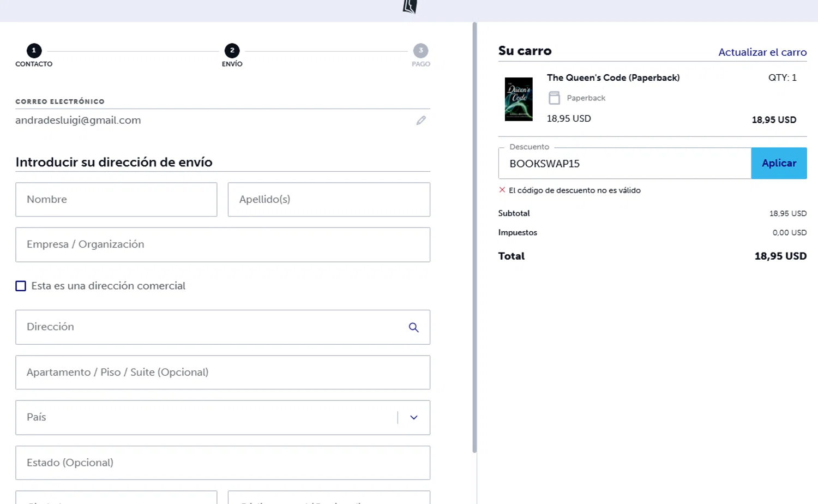Image resolution: width=818 pixels, height=504 pixels.
Task: Click the address search magnifier icon
Action: 414,327
